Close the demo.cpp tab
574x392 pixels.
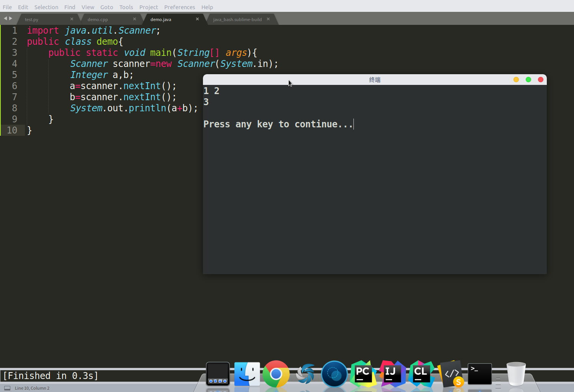pyautogui.click(x=134, y=19)
